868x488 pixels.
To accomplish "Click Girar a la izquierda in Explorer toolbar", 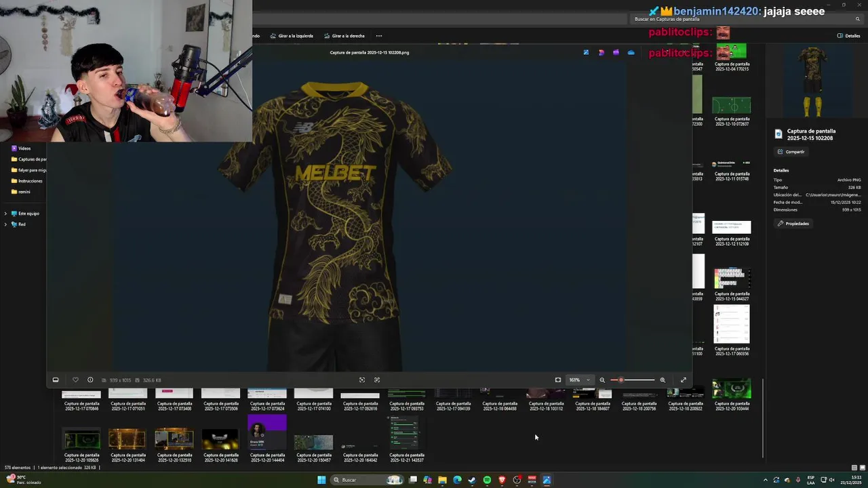I will [292, 36].
